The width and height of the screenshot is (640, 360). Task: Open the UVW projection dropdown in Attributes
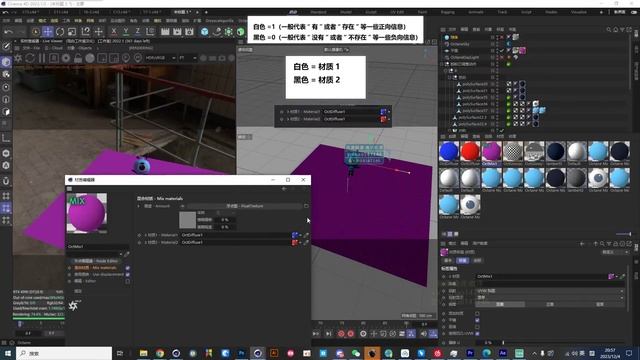pyautogui.click(x=550, y=291)
